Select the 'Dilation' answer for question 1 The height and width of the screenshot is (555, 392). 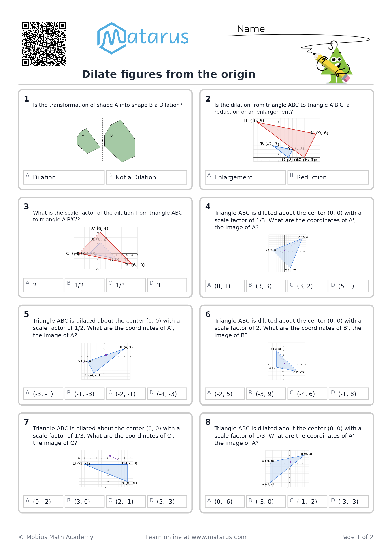[64, 177]
